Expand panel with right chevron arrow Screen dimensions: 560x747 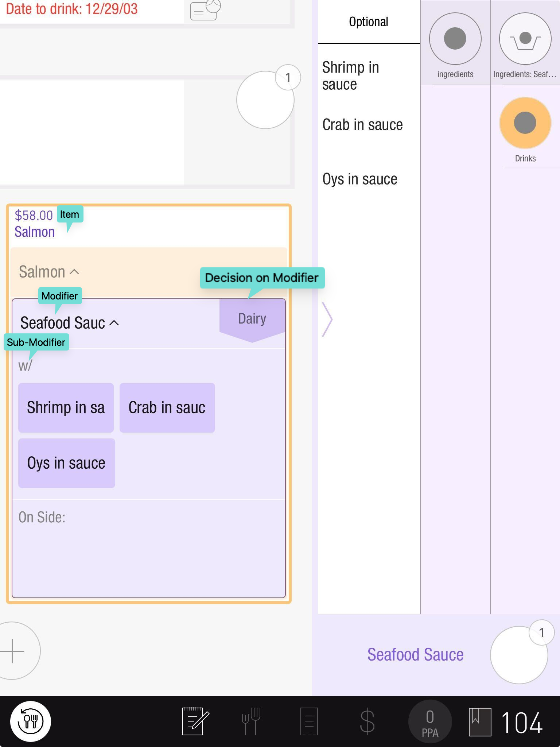tap(327, 319)
